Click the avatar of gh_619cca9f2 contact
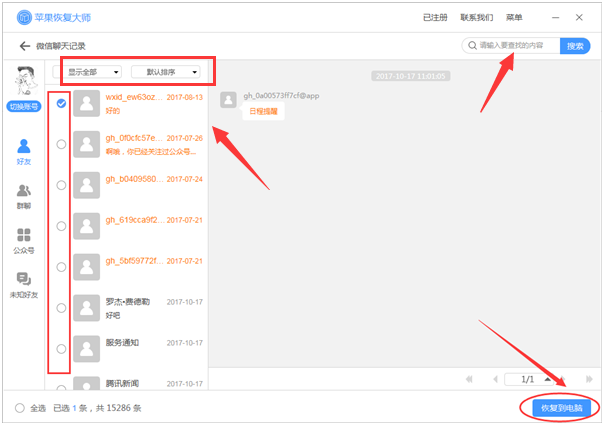 tap(87, 226)
